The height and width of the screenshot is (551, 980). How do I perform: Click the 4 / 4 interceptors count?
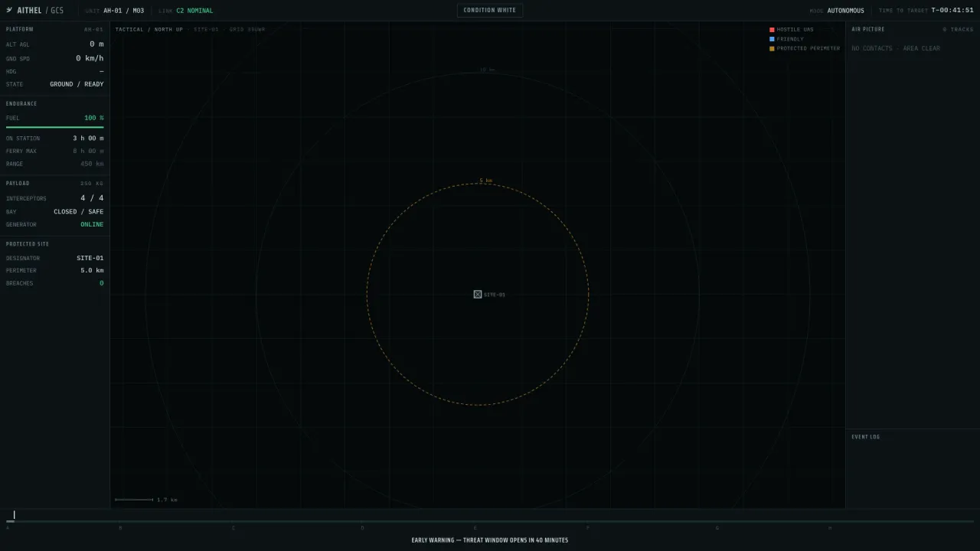click(x=92, y=198)
